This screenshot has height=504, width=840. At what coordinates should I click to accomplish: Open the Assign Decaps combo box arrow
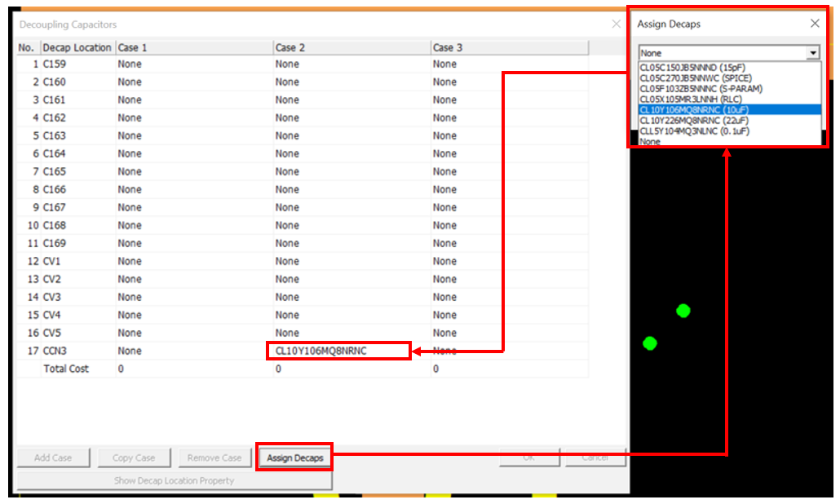coord(812,53)
